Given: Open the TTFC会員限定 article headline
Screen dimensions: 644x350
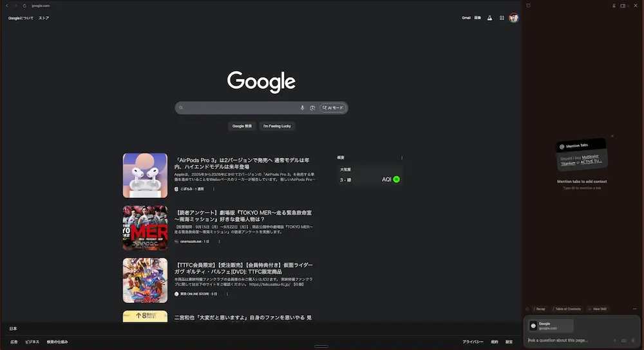Looking at the screenshot, I should (x=243, y=268).
